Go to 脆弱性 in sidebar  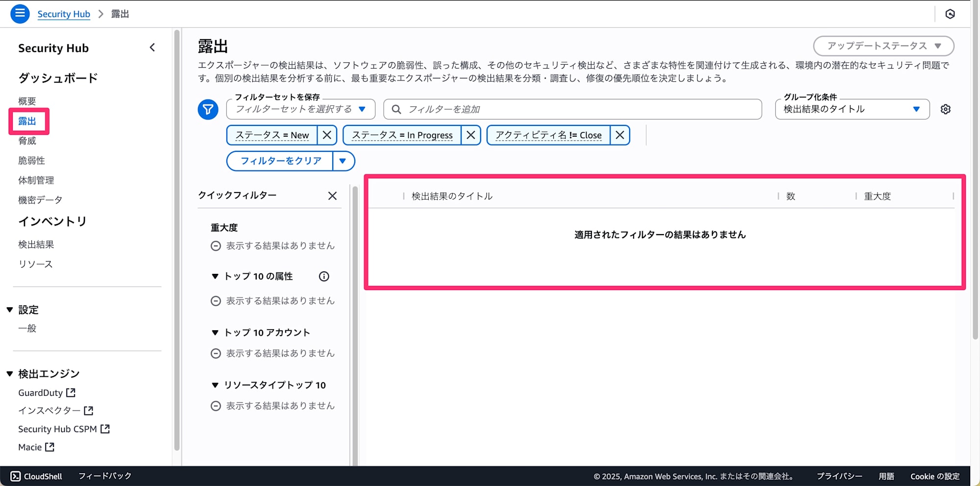click(31, 160)
